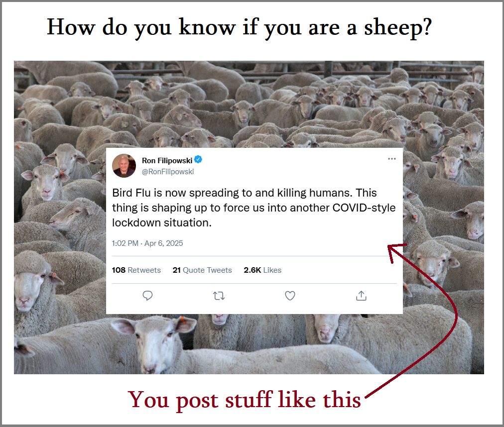Open the three-dot more options menu
The image size is (504, 427).
click(391, 159)
